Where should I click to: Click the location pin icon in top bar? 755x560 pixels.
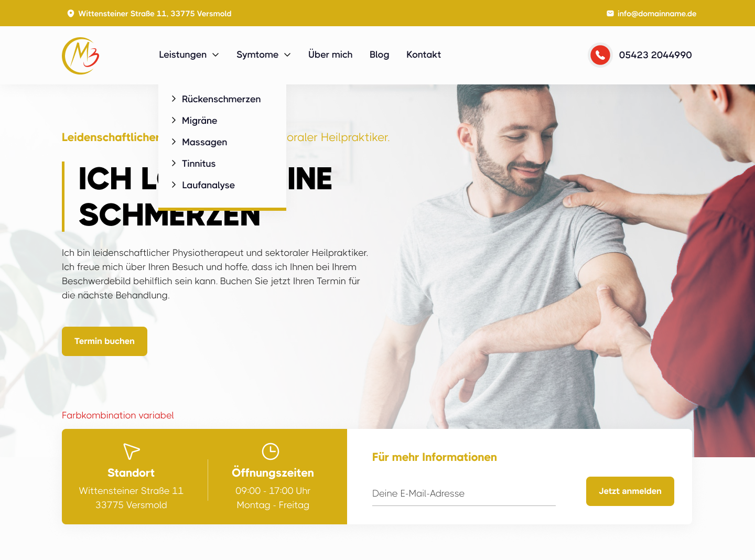71,14
